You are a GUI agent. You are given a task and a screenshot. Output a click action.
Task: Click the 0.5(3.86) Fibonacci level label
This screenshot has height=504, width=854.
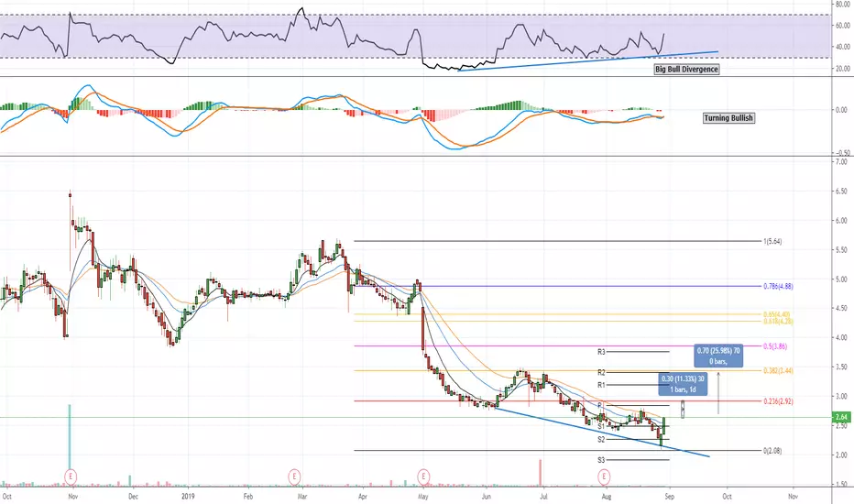[774, 346]
